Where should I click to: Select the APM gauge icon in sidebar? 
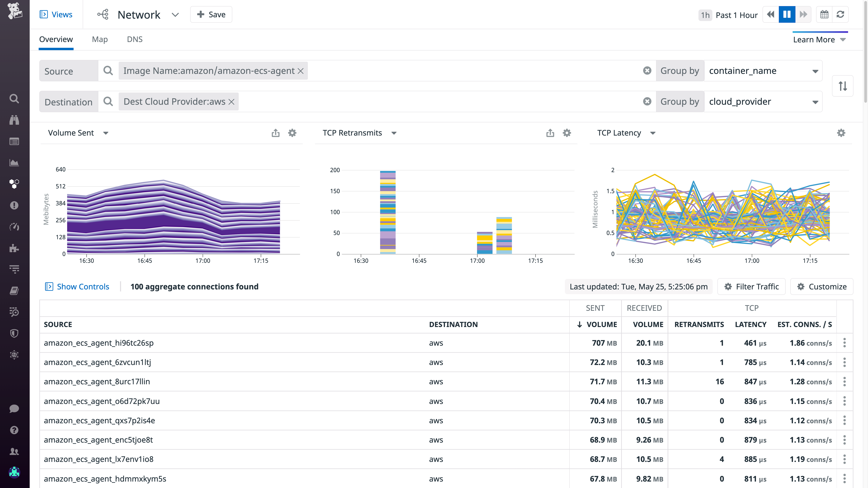[x=14, y=227]
